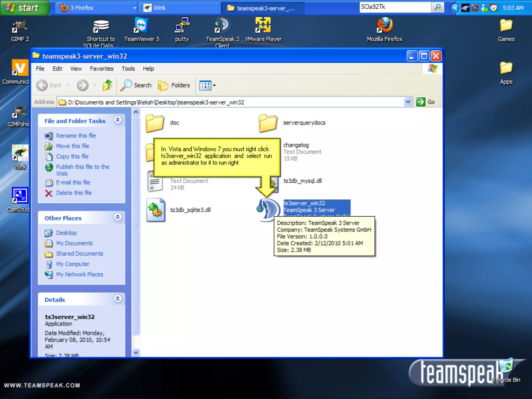
Task: Collapse the File and Folder Tasks panel
Action: tap(118, 120)
